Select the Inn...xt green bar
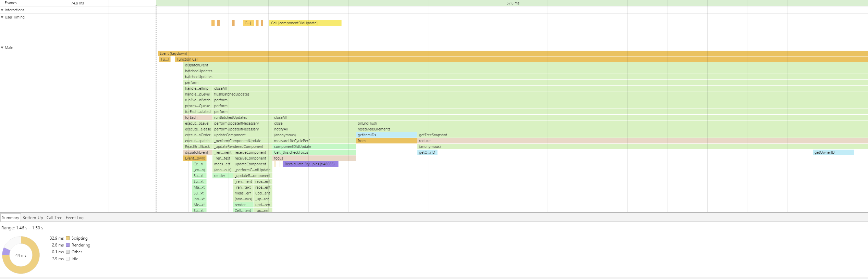Screen dimensions: 868x279 pyautogui.click(x=199, y=199)
